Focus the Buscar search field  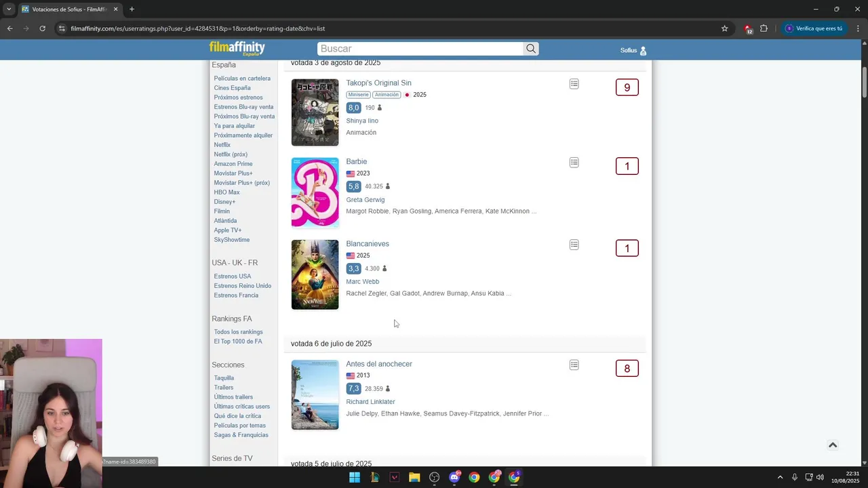420,49
